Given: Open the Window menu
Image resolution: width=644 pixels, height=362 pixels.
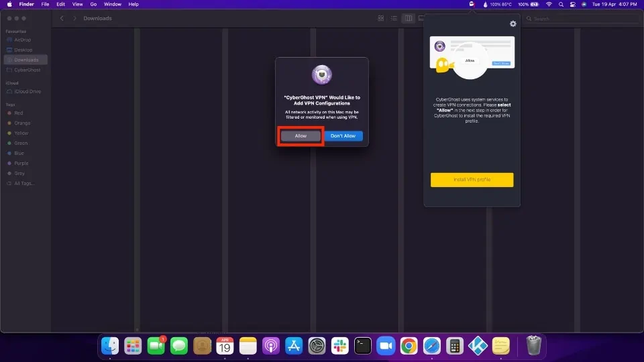Looking at the screenshot, I should tap(113, 4).
